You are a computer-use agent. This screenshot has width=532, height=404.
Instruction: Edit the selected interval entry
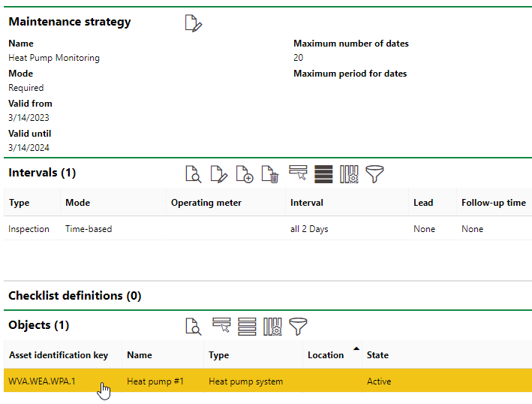point(218,174)
